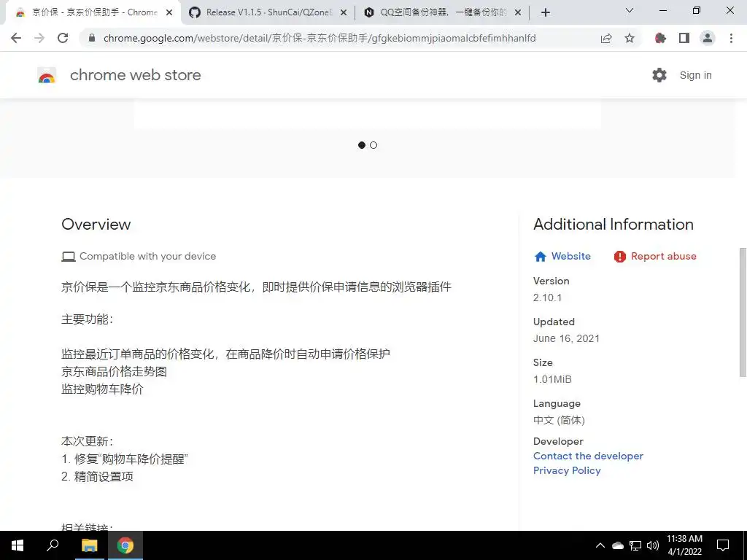Image resolution: width=747 pixels, height=560 pixels.
Task: Close the Release V1.1.5 GitHub tab
Action: coord(344,13)
